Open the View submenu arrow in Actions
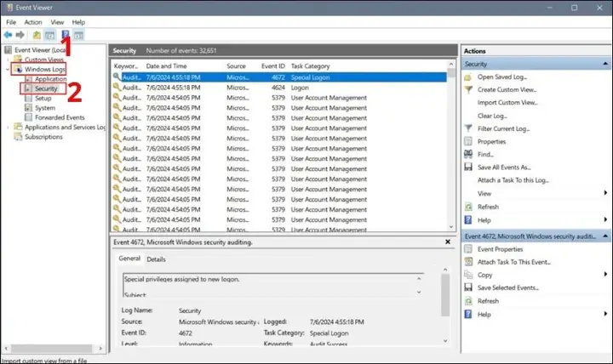Screen dimensions: 613x364 (605, 193)
